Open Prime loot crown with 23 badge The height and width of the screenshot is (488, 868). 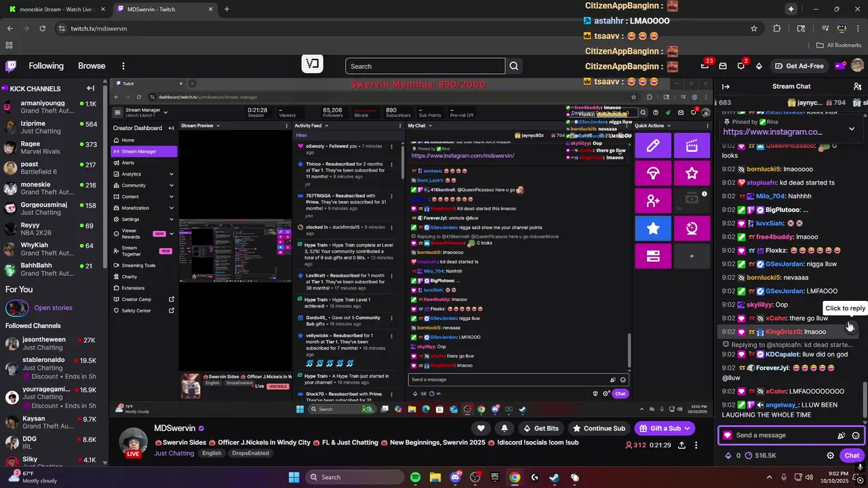tap(705, 66)
